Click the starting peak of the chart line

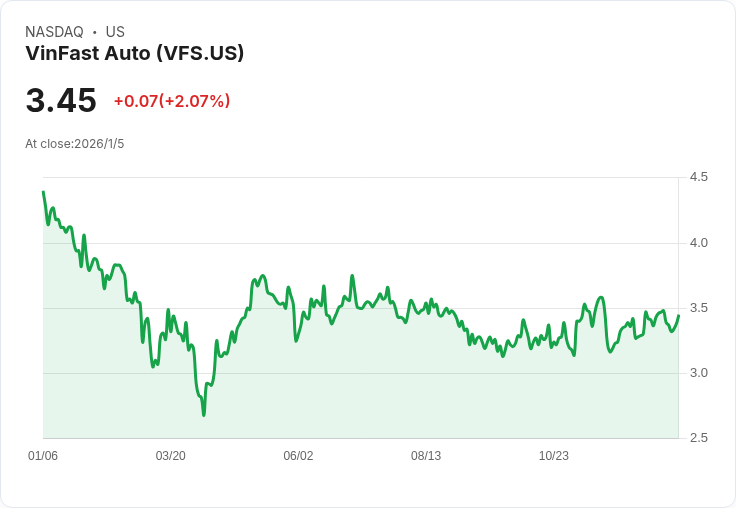point(43,192)
